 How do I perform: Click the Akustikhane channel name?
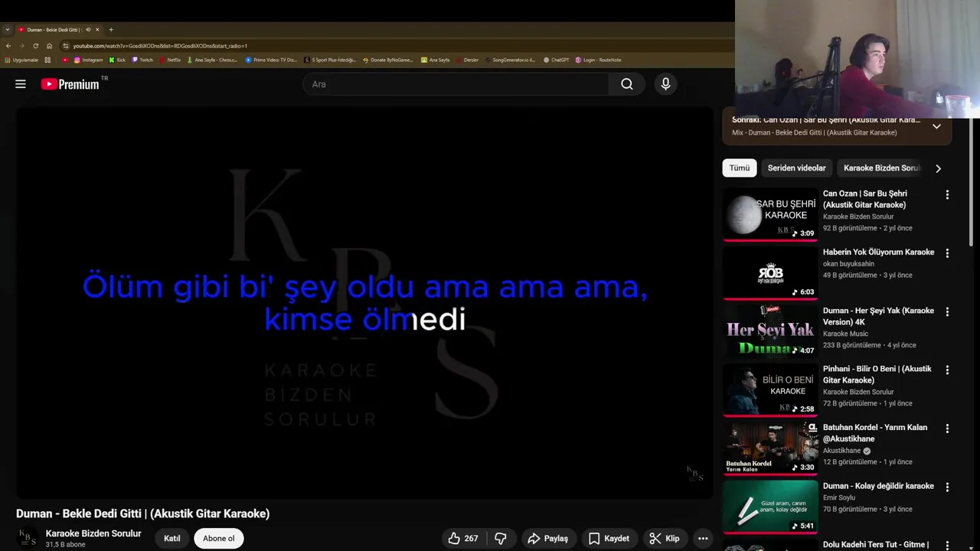click(x=841, y=451)
